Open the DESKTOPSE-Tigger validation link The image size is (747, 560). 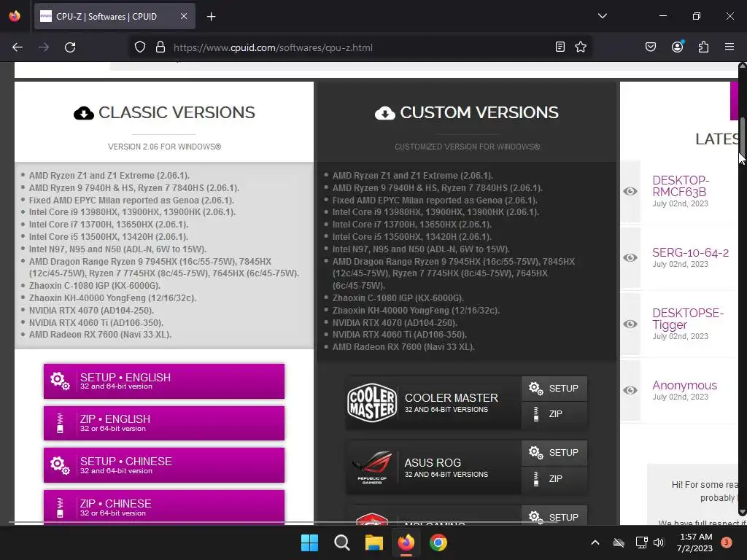click(687, 319)
